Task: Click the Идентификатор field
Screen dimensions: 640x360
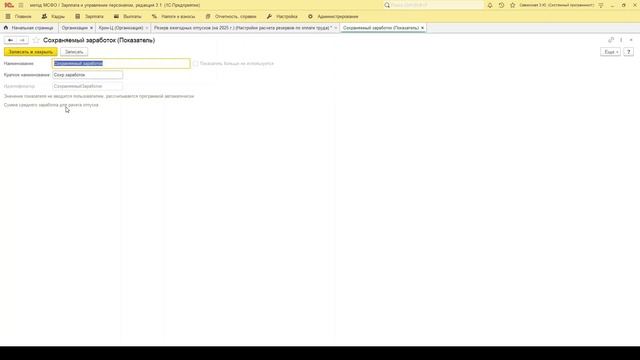Action: (x=87, y=86)
